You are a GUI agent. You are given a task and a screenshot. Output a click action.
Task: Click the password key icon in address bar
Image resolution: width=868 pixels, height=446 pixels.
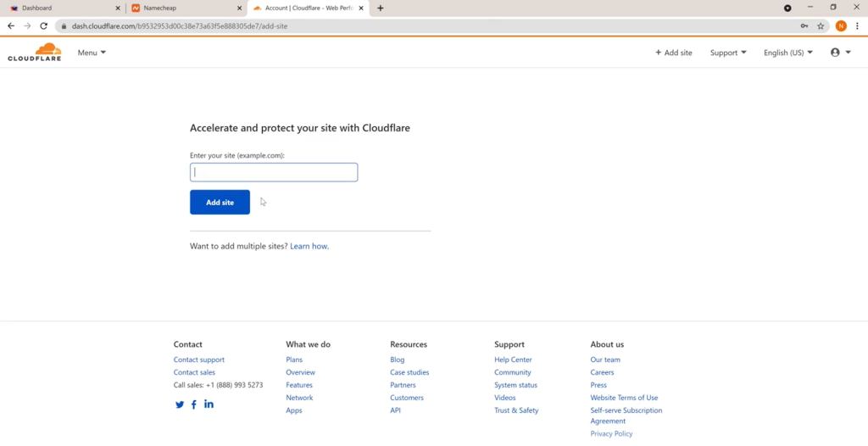(804, 26)
